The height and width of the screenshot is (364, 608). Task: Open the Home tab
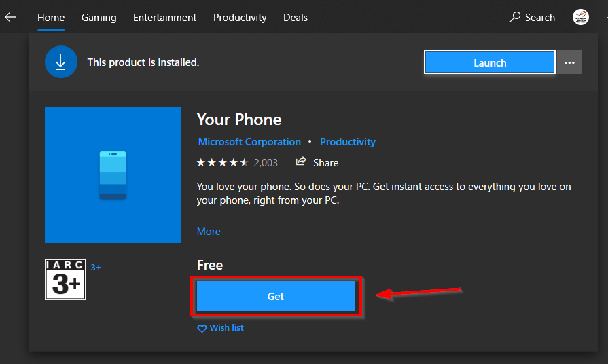51,18
